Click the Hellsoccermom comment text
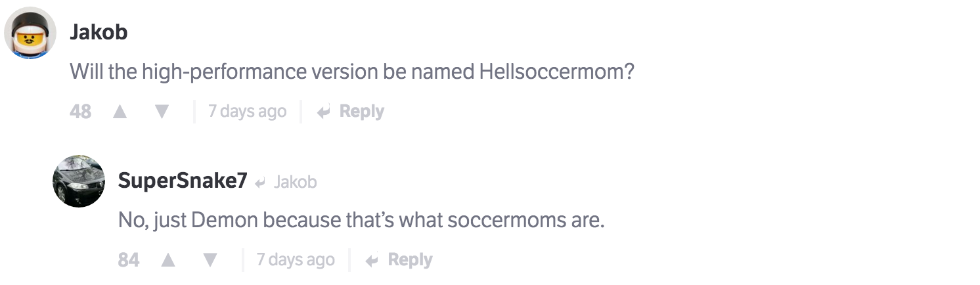This screenshot has height=285, width=980. pyautogui.click(x=352, y=72)
